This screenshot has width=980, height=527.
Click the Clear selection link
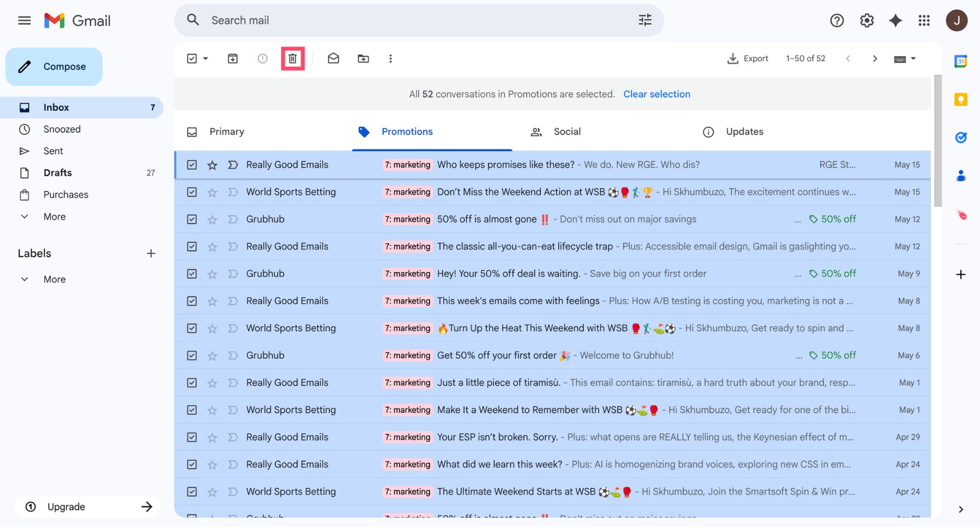[656, 94]
